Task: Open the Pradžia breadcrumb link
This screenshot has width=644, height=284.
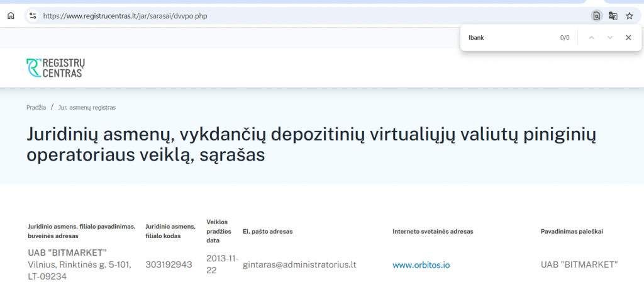Action: 36,107
